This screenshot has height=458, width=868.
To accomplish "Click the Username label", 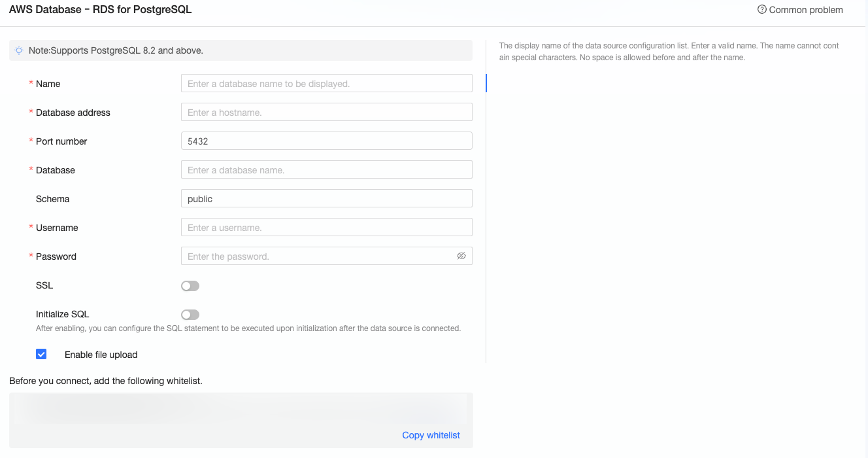I will [57, 228].
